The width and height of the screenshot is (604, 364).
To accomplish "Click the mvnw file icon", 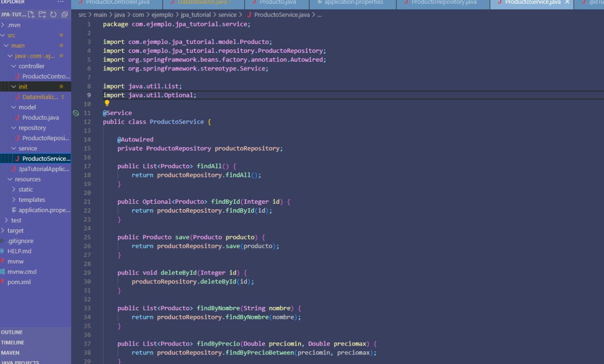I will [x=2, y=262].
